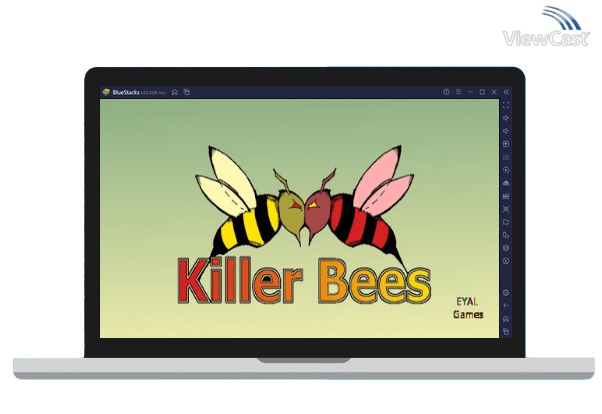Click the EYAL Games developer text
The height and width of the screenshot is (414, 602).
pos(468,308)
